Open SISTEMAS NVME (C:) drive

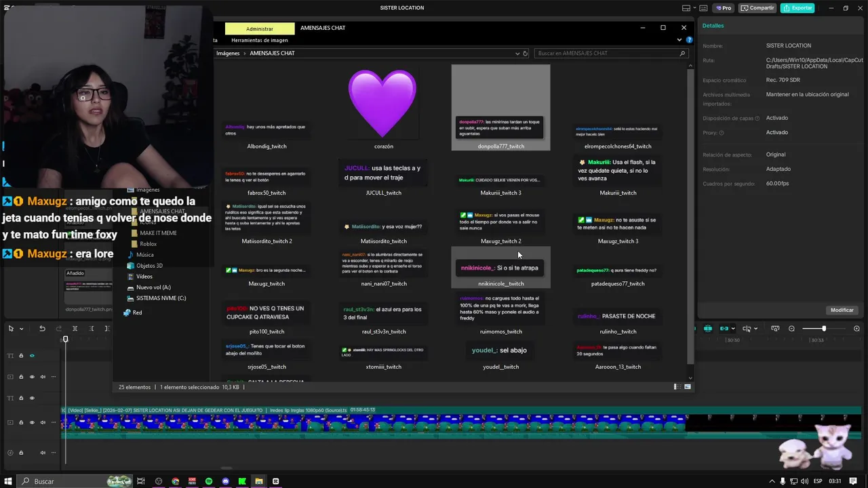161,298
